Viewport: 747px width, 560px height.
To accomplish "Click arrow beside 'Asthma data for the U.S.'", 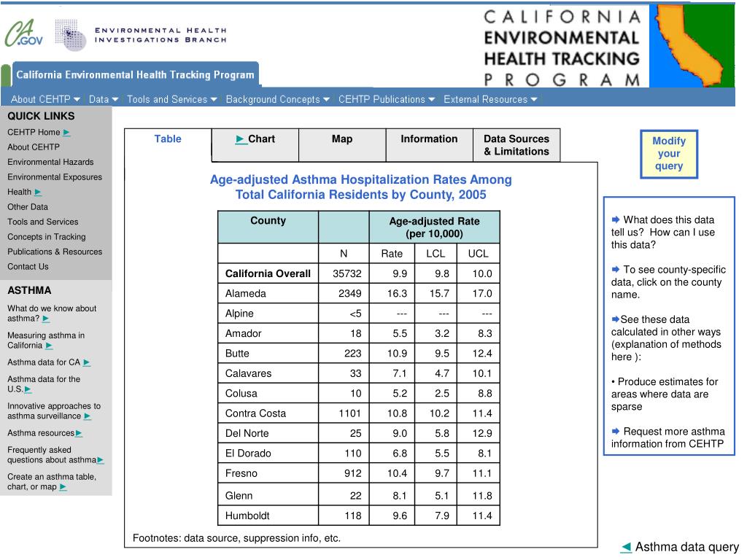I will [28, 389].
